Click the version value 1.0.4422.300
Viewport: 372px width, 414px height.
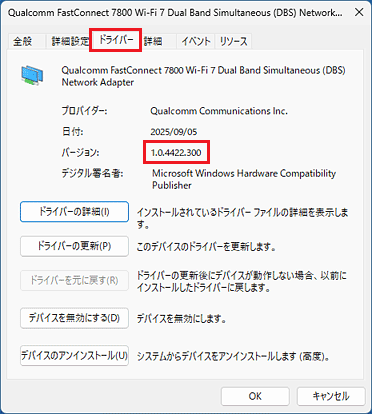point(176,153)
